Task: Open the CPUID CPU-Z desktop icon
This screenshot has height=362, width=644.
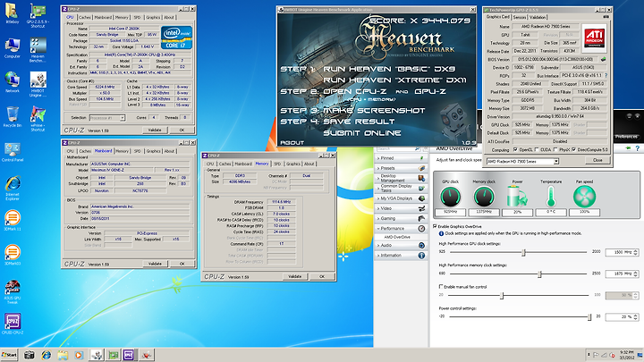Action: [x=13, y=324]
